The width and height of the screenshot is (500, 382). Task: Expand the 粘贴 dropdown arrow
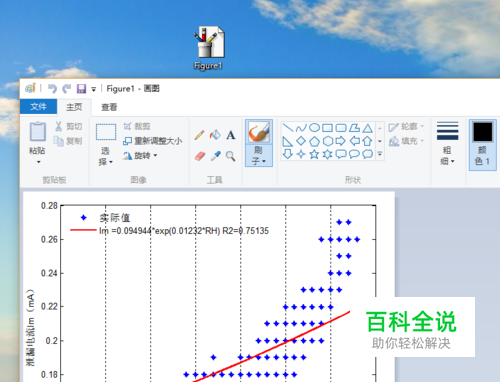click(x=38, y=162)
